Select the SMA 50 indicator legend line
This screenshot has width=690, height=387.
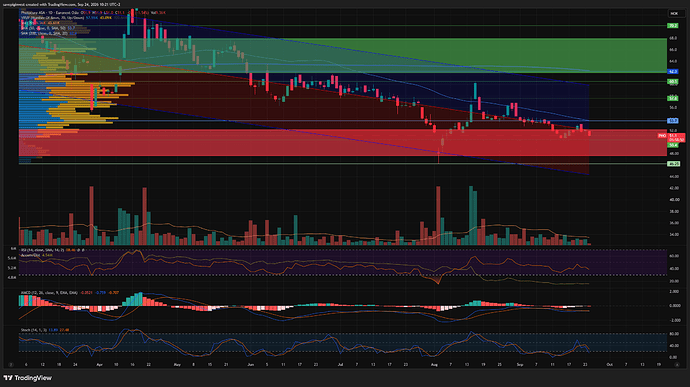coord(48,28)
